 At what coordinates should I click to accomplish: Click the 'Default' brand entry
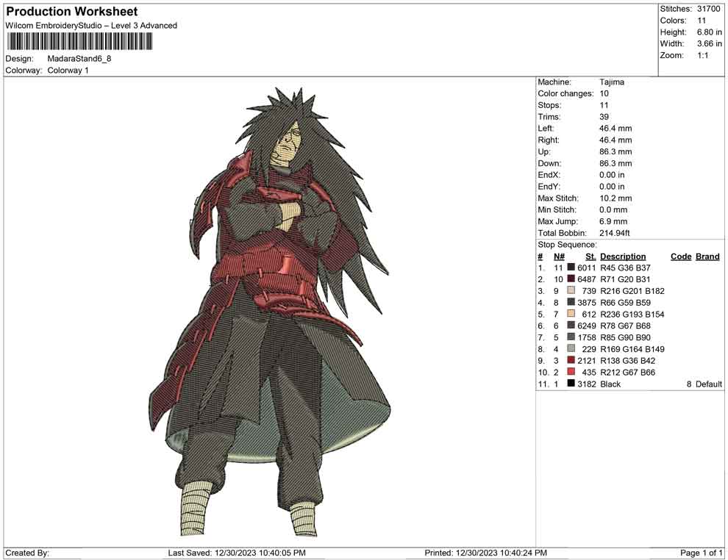[x=709, y=384]
